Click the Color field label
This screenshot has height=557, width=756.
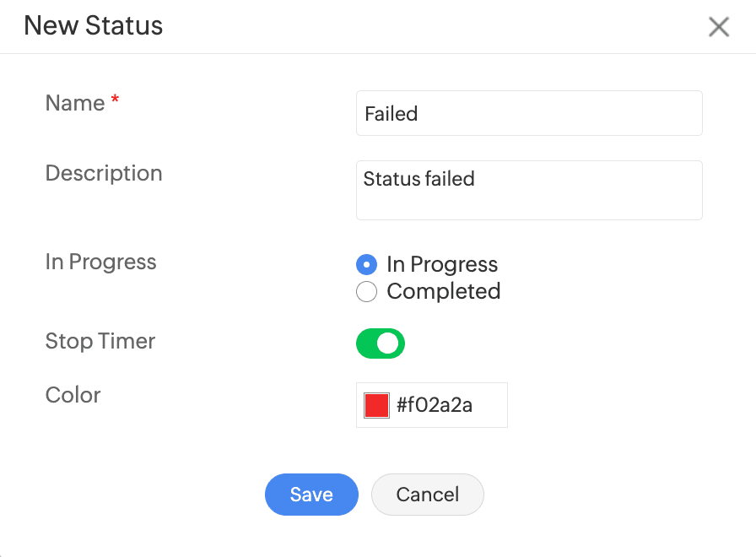coord(73,395)
